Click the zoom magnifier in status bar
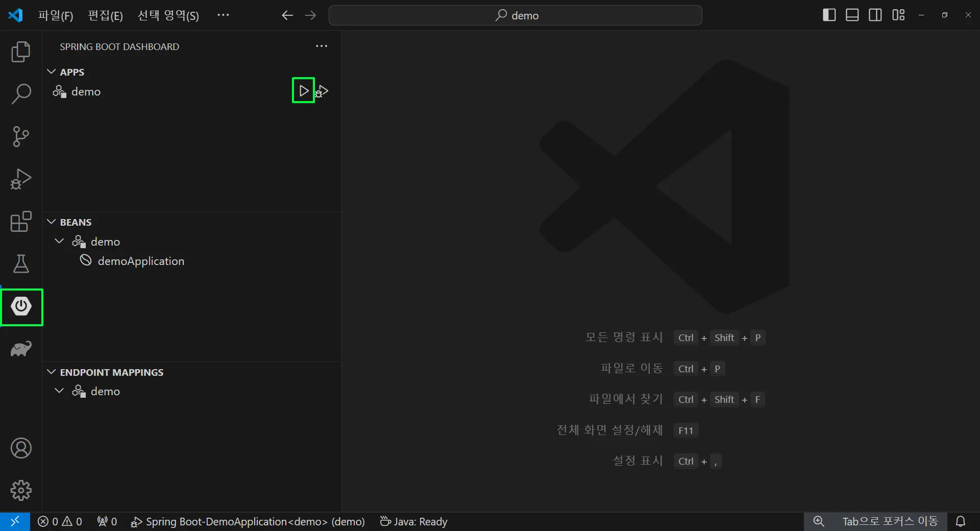 819,521
